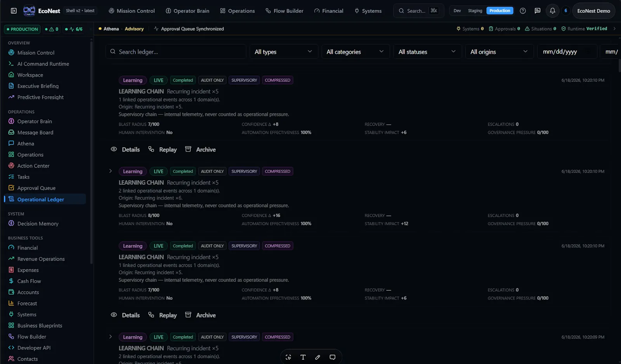Screen dimensions: 621x364
Task: Expand the learning chain dated 10:20:09 PM
Action: point(111,337)
